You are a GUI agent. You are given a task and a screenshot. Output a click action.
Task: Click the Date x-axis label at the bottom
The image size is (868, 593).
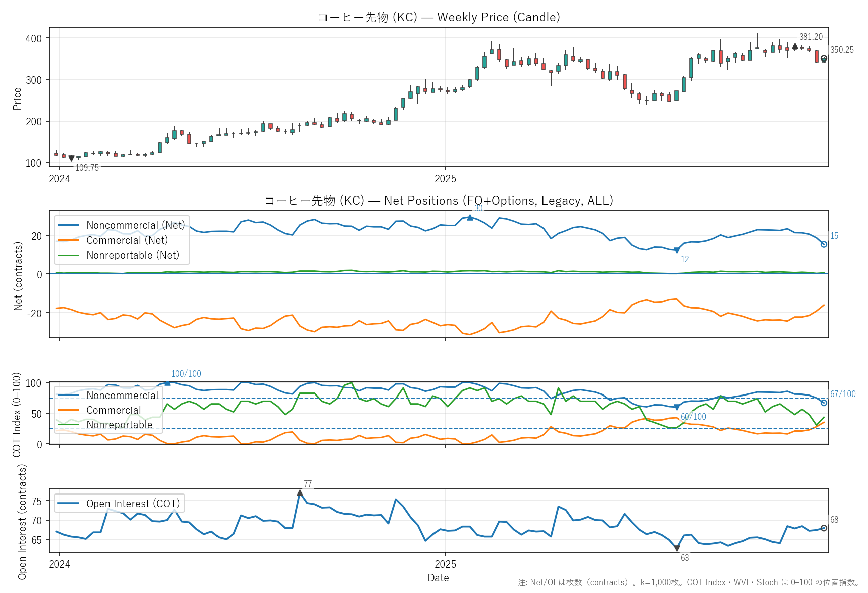pos(438,578)
